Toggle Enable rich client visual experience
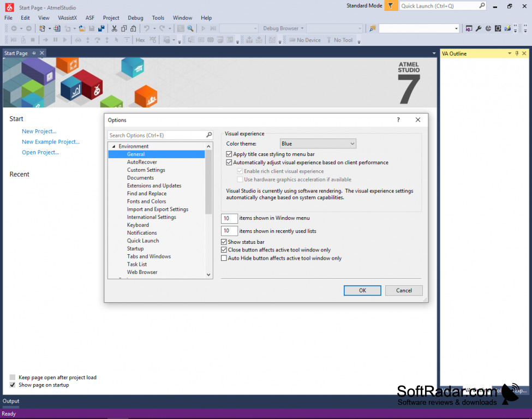 pos(240,171)
